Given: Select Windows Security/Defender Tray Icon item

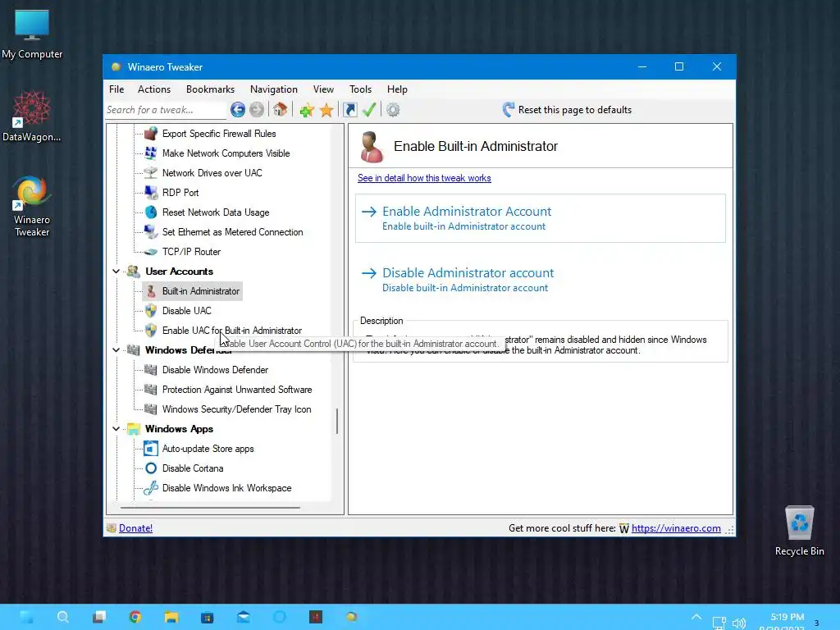Looking at the screenshot, I should pos(236,409).
